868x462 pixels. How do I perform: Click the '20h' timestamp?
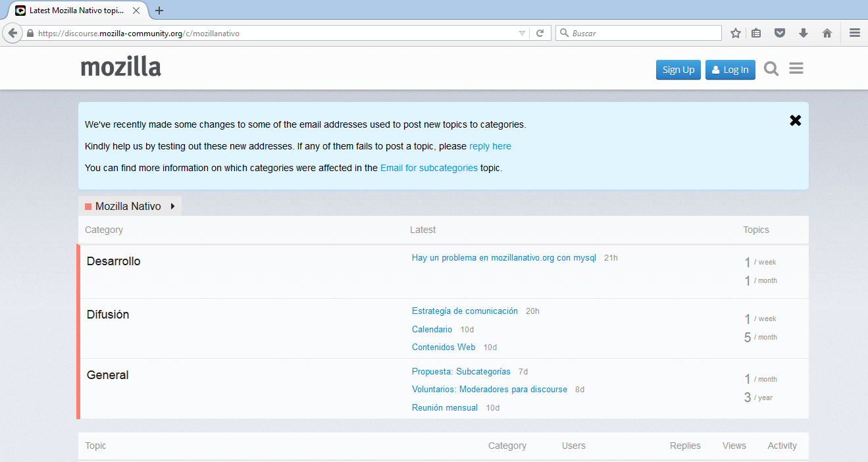(x=532, y=311)
